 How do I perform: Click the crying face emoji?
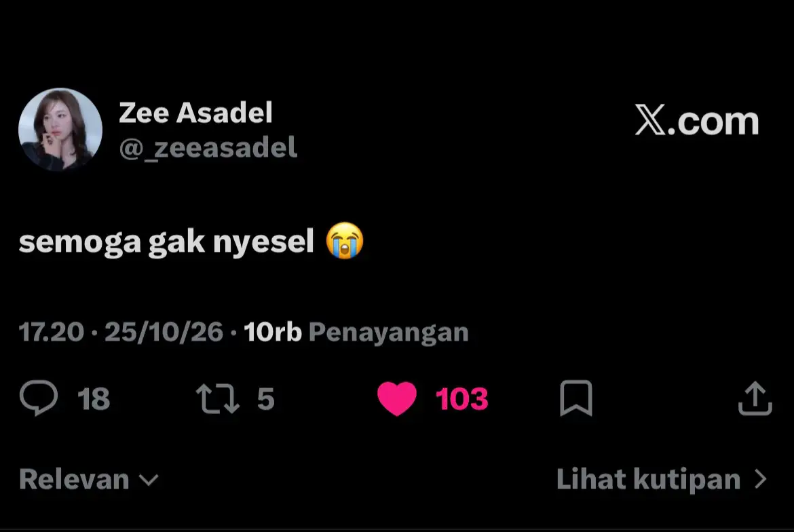coord(345,241)
